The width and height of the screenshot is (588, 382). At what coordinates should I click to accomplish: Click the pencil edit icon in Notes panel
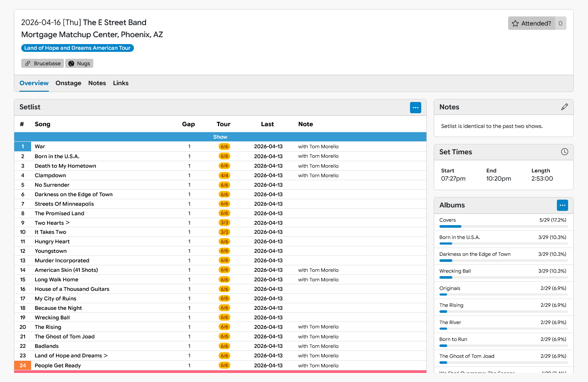coord(564,107)
